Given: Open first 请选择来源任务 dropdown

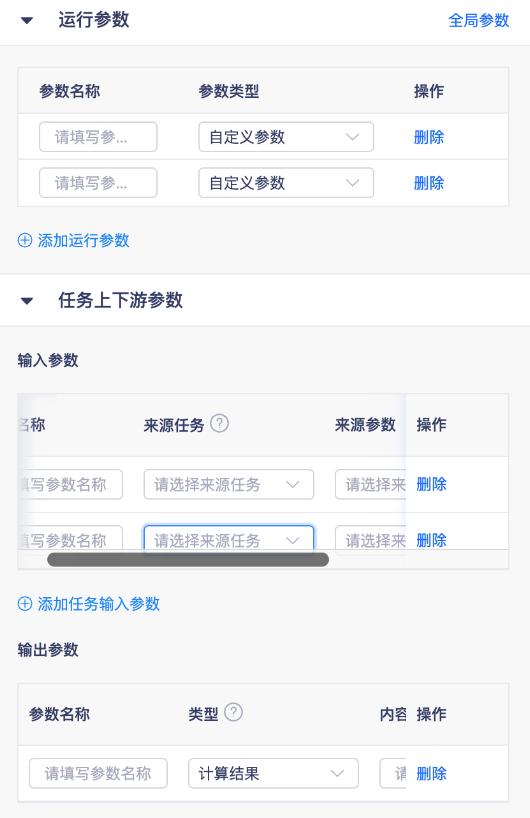Looking at the screenshot, I should (228, 484).
